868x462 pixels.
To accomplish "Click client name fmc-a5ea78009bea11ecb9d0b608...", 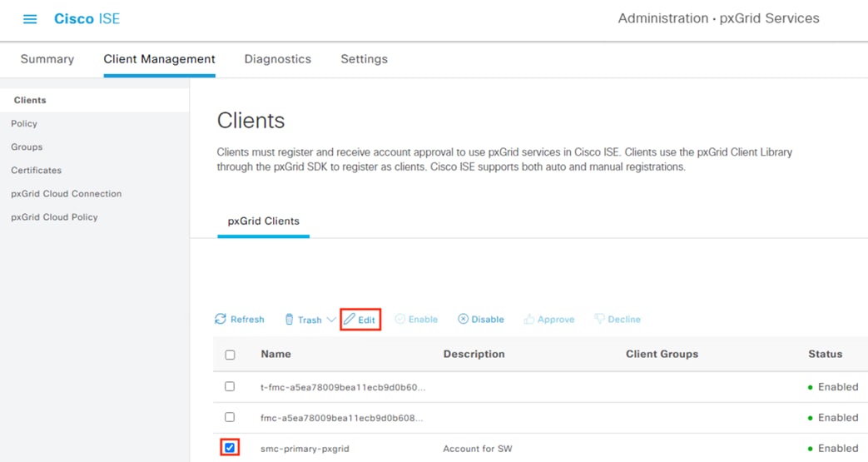I will pos(341,418).
